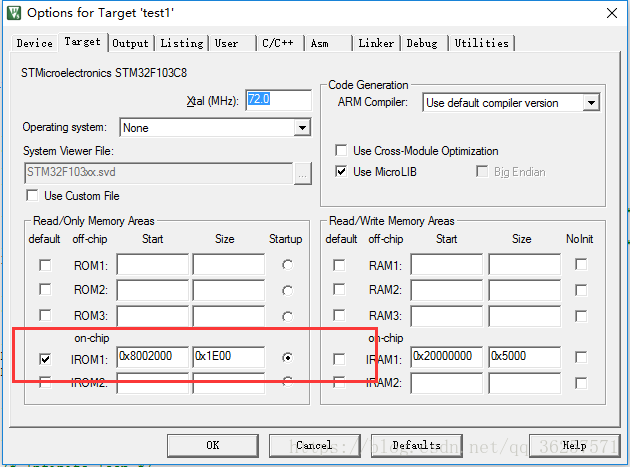
Task: Select the IROM1 Startup radio button
Action: click(x=287, y=357)
